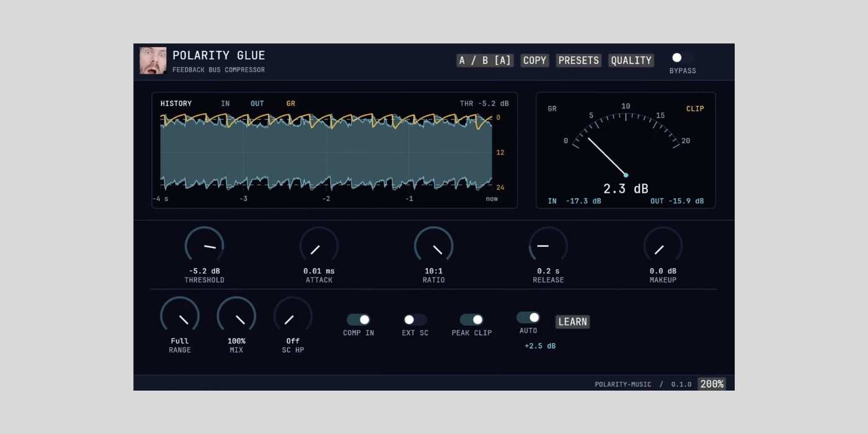Click the POLARITY-MUSIC footer text

[x=623, y=384]
